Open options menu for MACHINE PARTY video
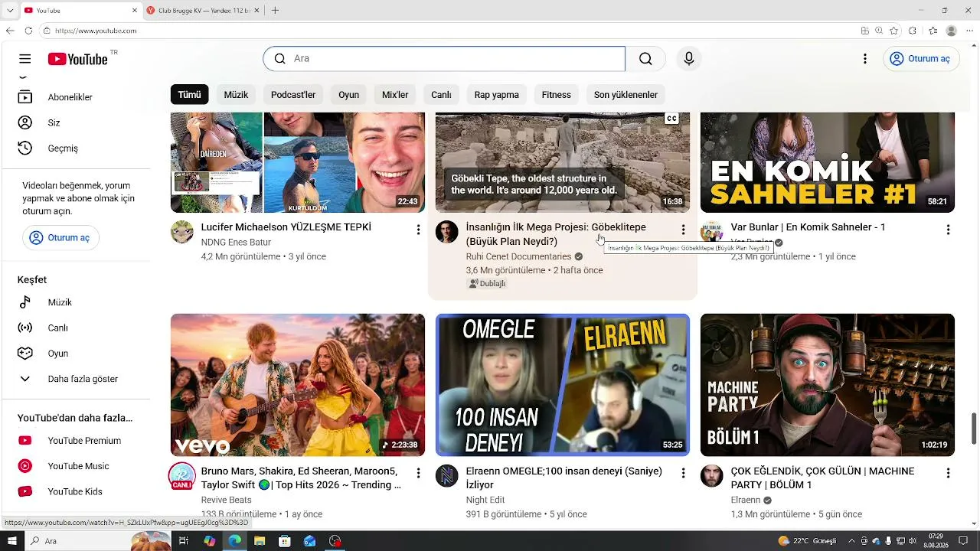Image resolution: width=980 pixels, height=551 pixels. 948,474
